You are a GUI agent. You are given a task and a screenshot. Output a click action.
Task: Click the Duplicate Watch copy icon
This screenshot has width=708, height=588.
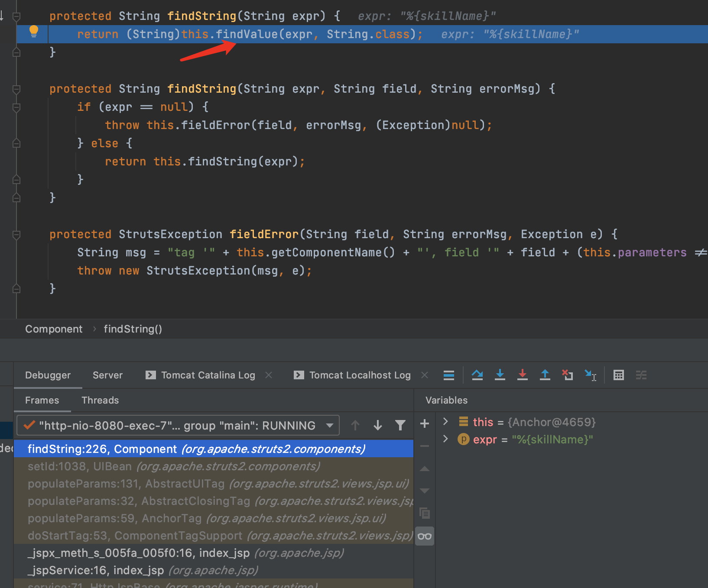tap(425, 514)
